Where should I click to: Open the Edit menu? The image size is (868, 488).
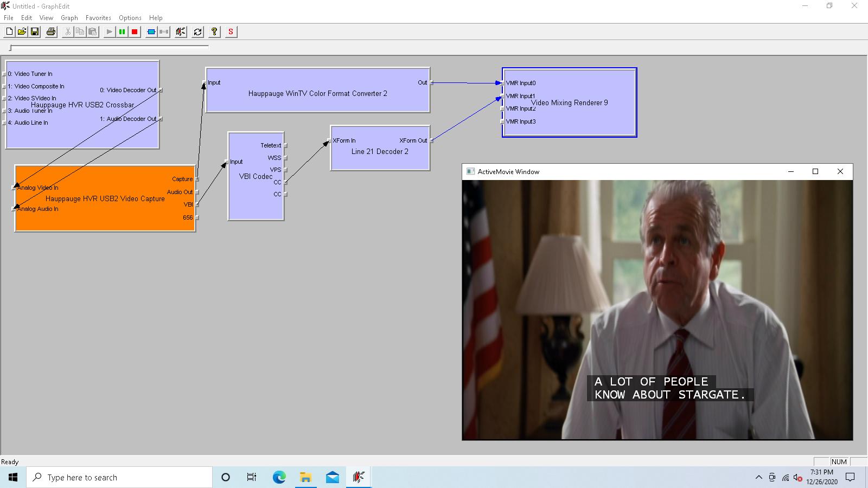pos(27,18)
